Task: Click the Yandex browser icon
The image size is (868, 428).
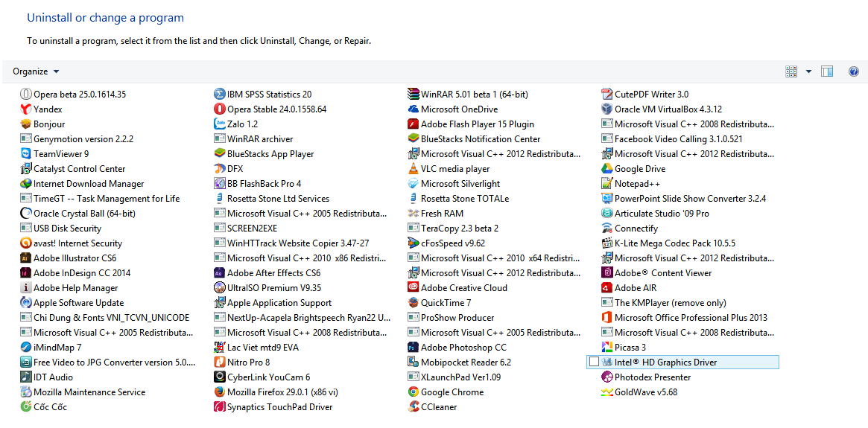Action: coord(25,109)
